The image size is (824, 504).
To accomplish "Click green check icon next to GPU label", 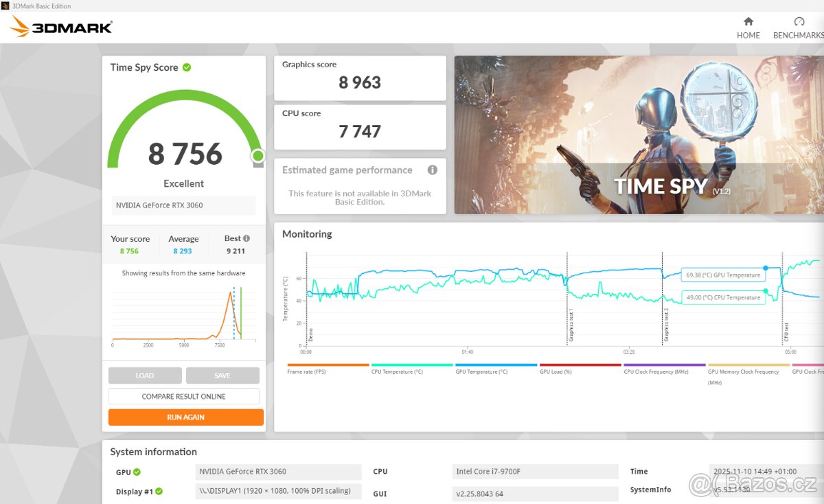I will tap(137, 472).
